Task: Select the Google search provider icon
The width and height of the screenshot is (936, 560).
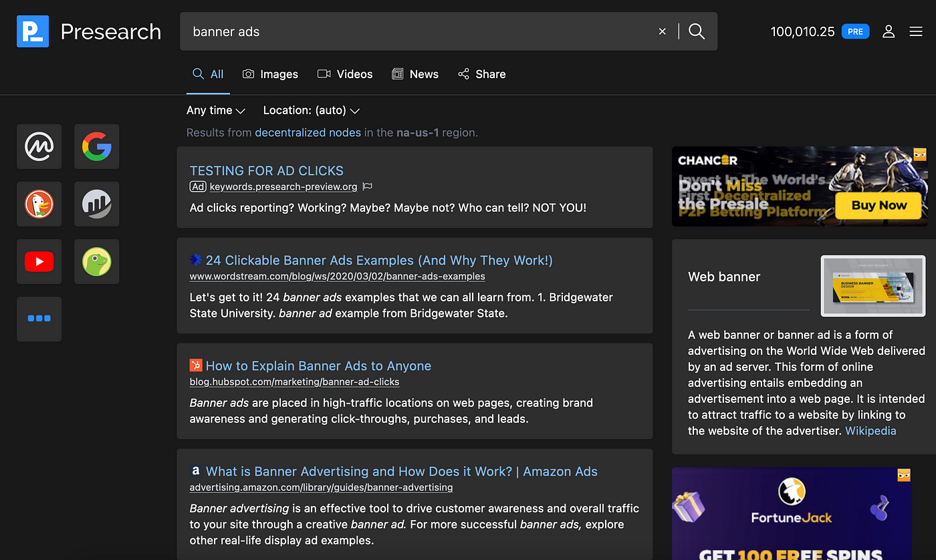Action: click(x=96, y=146)
